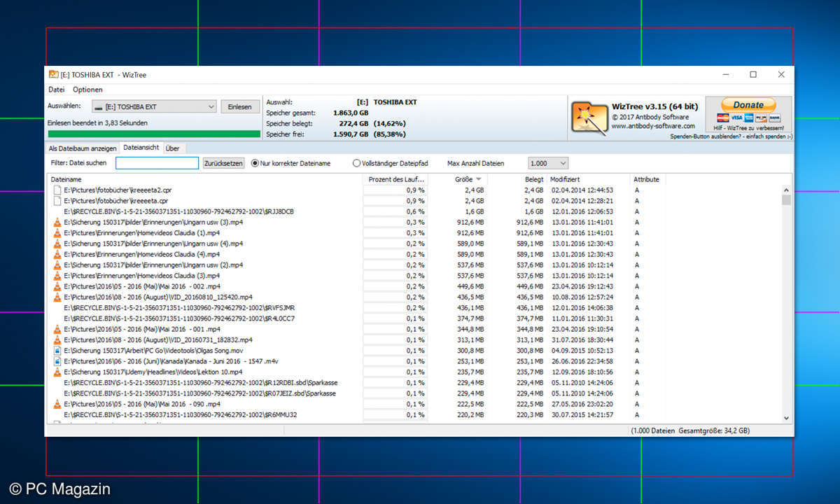Sort by the Größe column header
This screenshot has height=504, width=840.
tap(458, 179)
